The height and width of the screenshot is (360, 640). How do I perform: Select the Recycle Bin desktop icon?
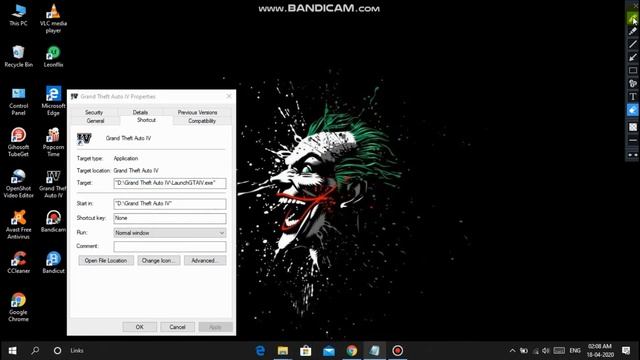[x=18, y=56]
